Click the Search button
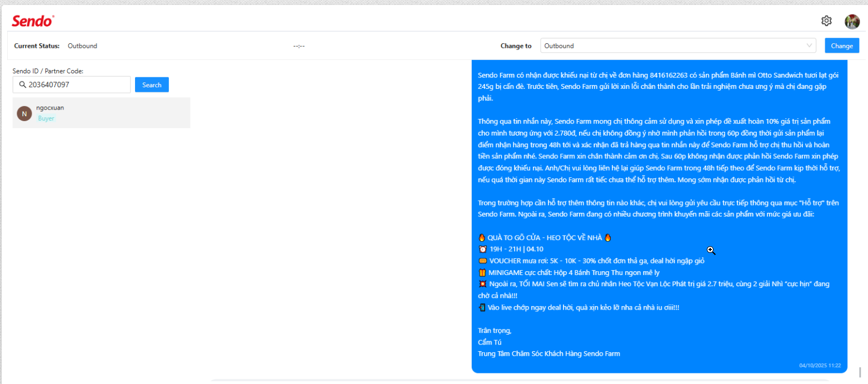868x384 pixels. pyautogui.click(x=152, y=85)
